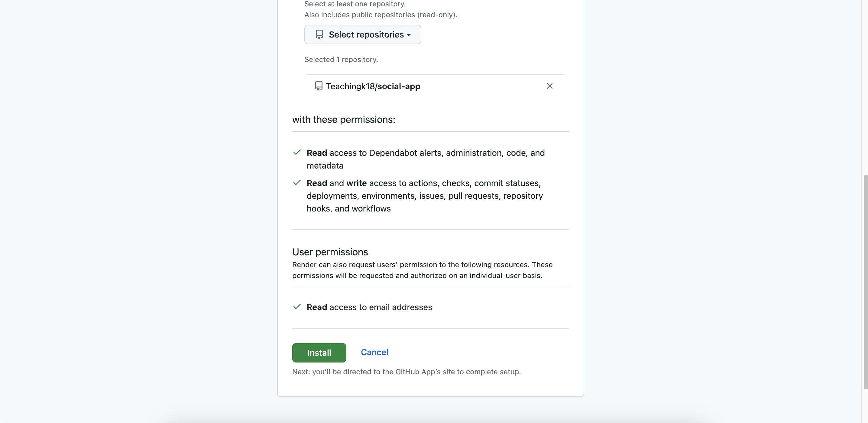Viewport: 868px width, 423px height.
Task: Click the "Also includes public repositories" note
Action: point(381,15)
